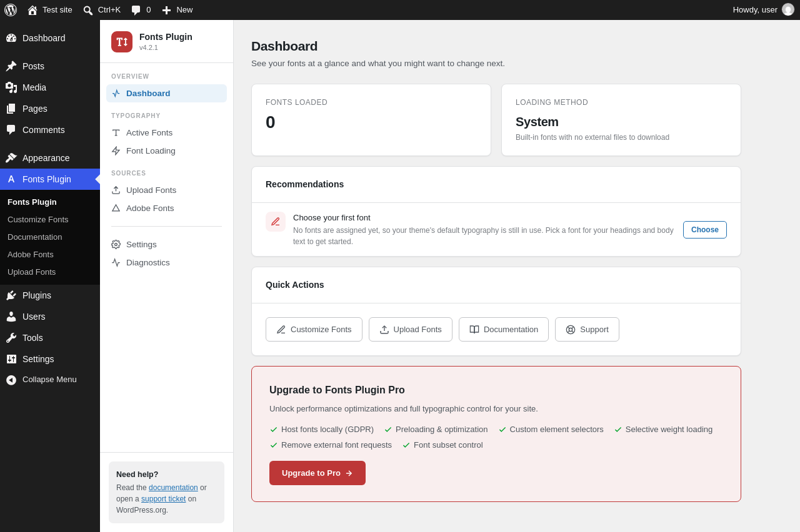The width and height of the screenshot is (800, 532).
Task: Click the WordPress Dashboard gauge icon
Action: pyautogui.click(x=11, y=38)
